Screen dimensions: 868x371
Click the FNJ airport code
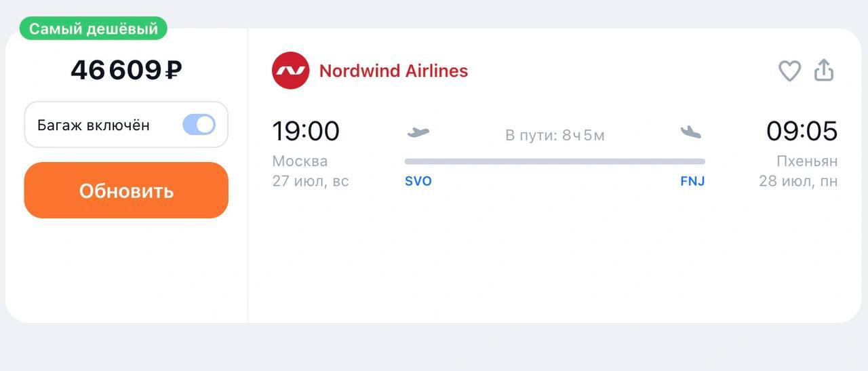pyautogui.click(x=692, y=182)
